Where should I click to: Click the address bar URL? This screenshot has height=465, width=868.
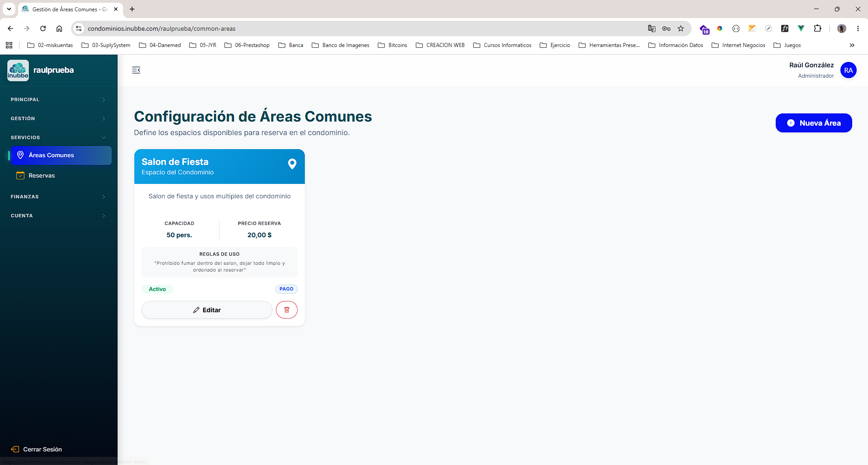pyautogui.click(x=161, y=28)
